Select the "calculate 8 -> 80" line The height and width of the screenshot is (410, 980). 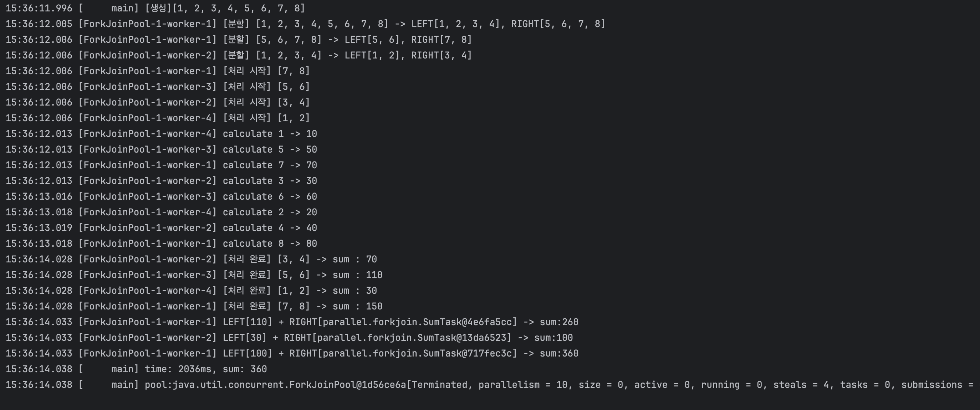click(269, 244)
